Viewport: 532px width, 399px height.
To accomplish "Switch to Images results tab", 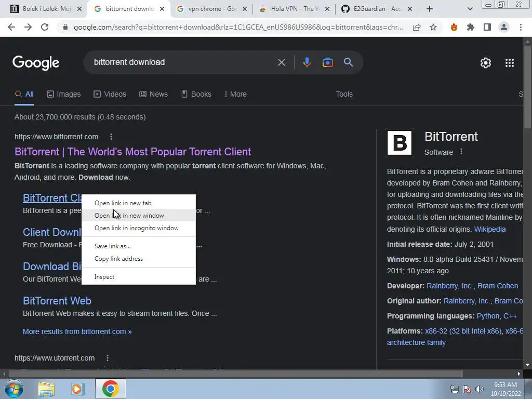I will pos(64,94).
